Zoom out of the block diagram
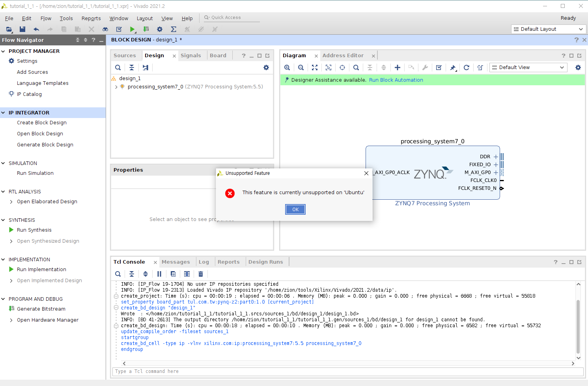The height and width of the screenshot is (386, 588). 301,67
